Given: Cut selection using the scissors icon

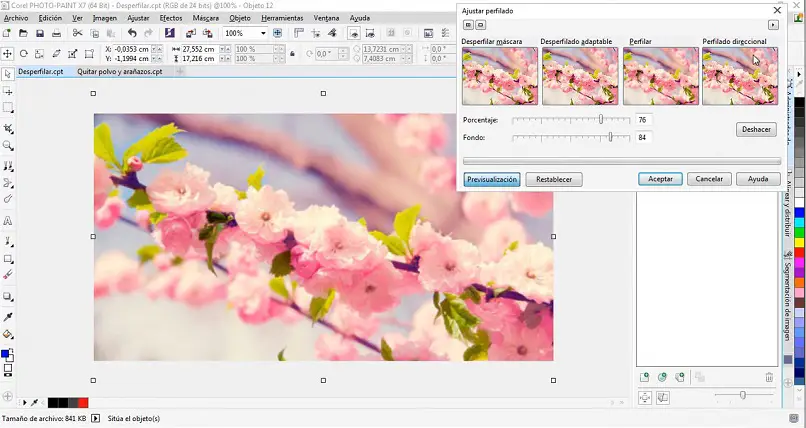Looking at the screenshot, I should tap(78, 33).
